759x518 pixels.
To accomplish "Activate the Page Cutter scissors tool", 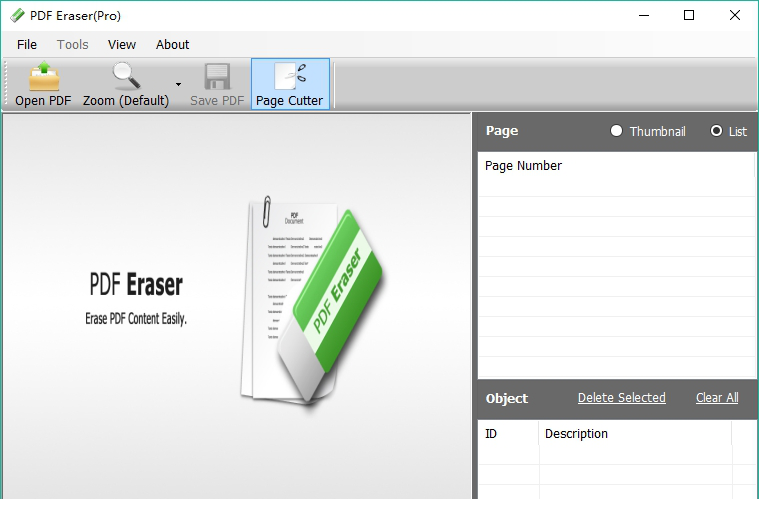I will click(290, 83).
